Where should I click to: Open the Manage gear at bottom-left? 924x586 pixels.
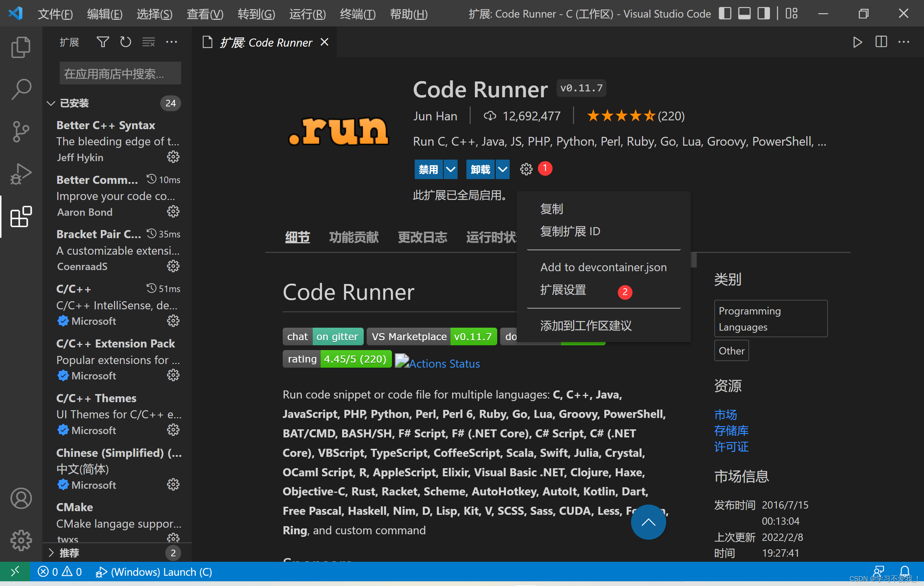click(x=21, y=540)
